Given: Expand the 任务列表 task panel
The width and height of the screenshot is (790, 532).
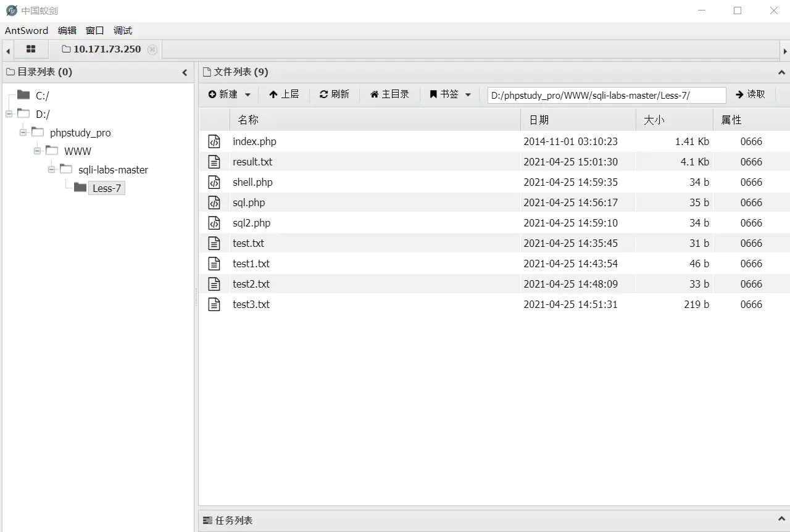Looking at the screenshot, I should coord(782,520).
